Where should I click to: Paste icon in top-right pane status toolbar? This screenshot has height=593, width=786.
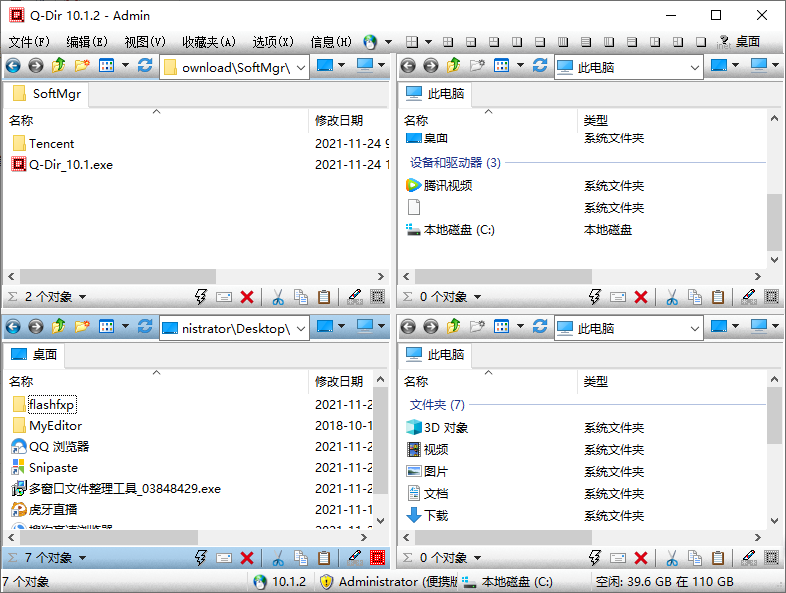pyautogui.click(x=718, y=297)
